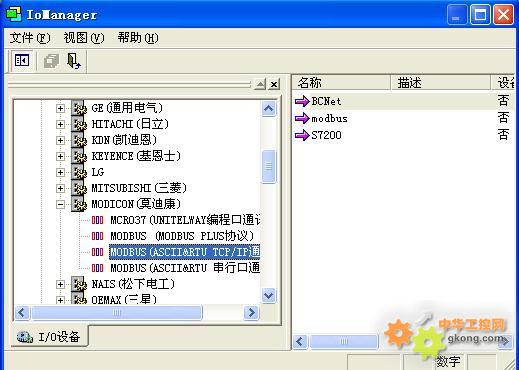Image resolution: width=519 pixels, height=370 pixels.
Task: Open the 帮助(H) menu
Action: point(138,38)
